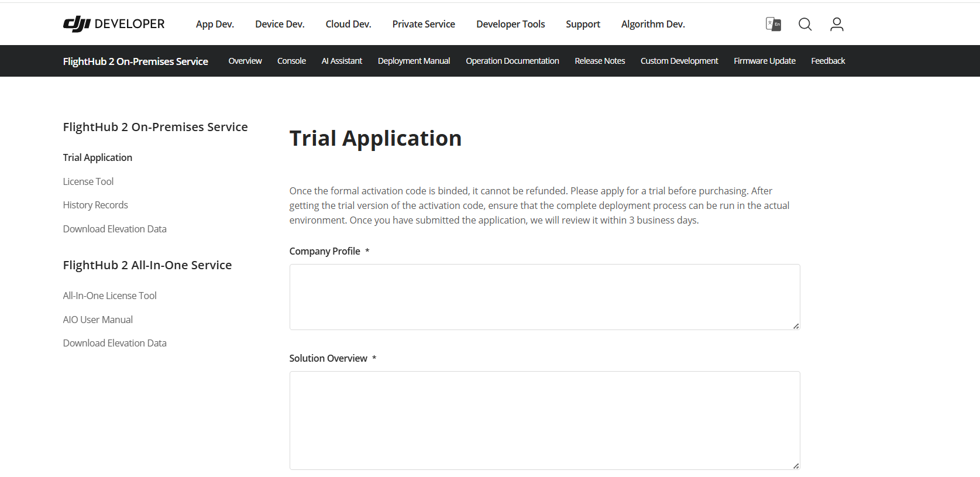The image size is (980, 477).
Task: Click the Solution Overview text area
Action: (545, 420)
